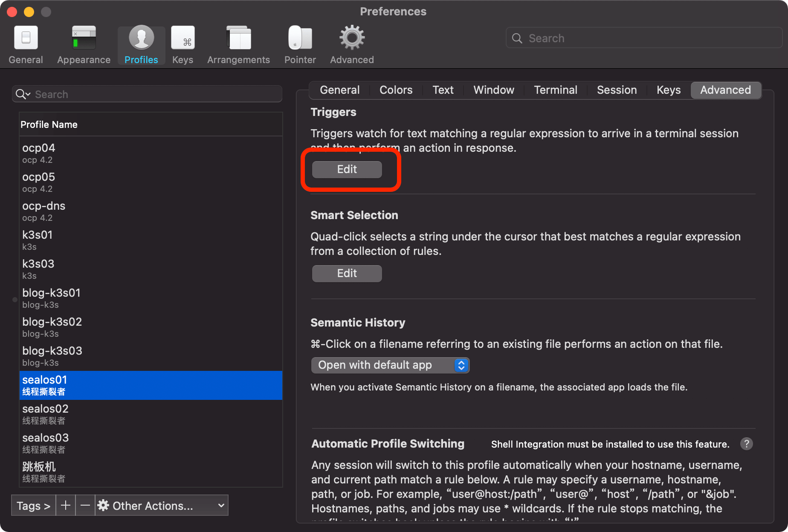Screen dimensions: 788x532
Task: Remove selected profile with minus button
Action: 85,506
